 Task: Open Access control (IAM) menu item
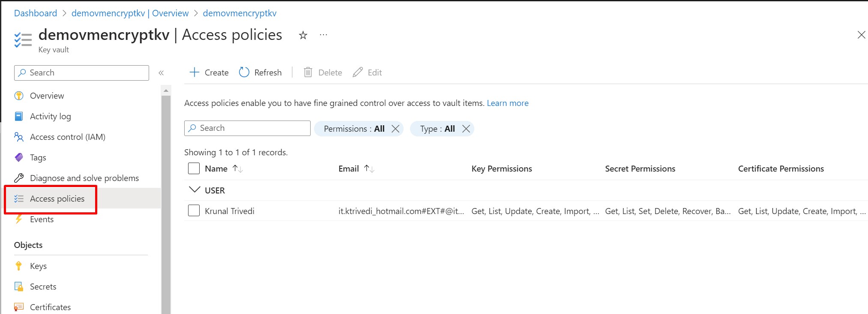click(x=67, y=137)
